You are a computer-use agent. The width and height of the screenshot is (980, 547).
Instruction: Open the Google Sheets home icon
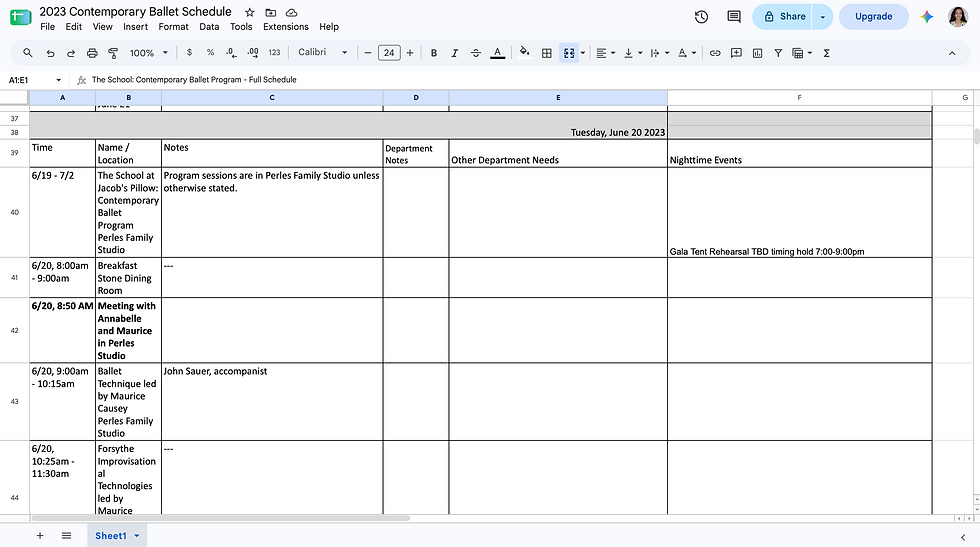(21, 18)
